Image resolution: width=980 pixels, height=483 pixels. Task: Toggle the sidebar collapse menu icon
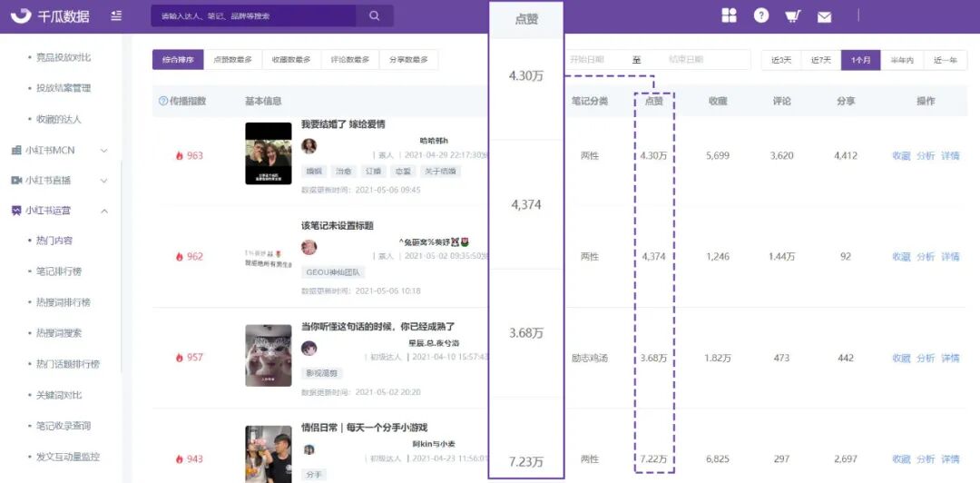click(116, 15)
